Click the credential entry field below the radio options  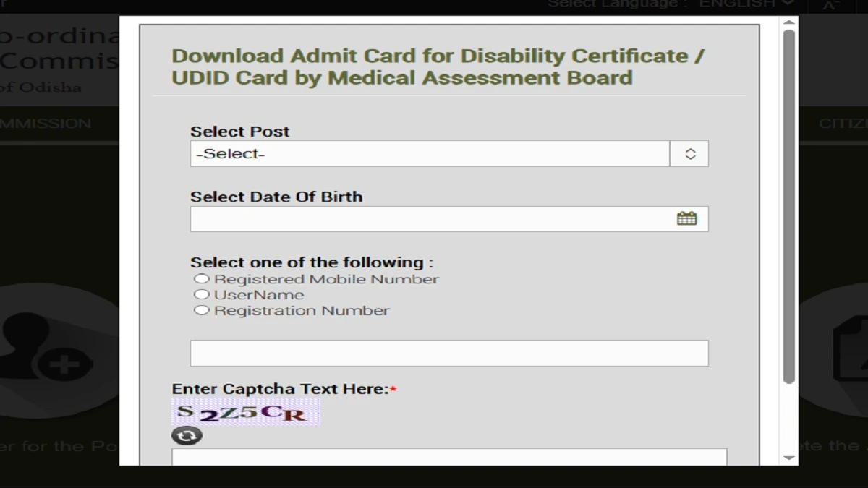[448, 352]
